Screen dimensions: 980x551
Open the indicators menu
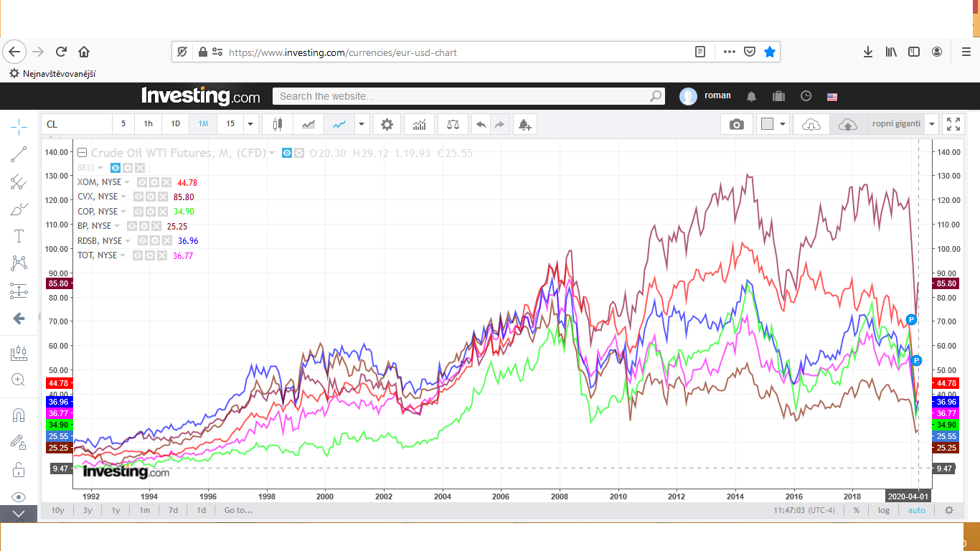[x=419, y=124]
